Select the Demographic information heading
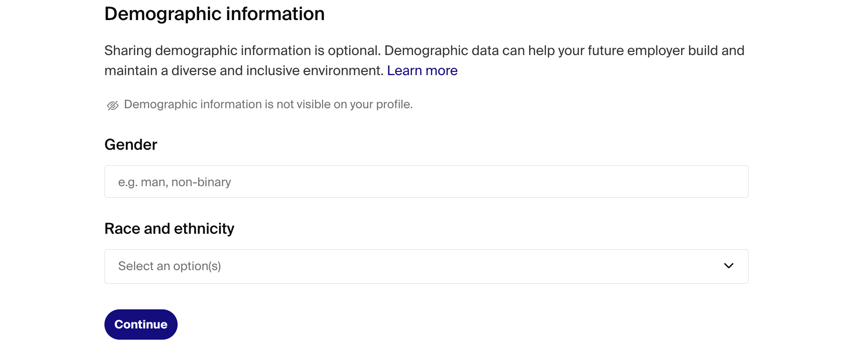Image resolution: width=868 pixels, height=349 pixels. click(214, 14)
